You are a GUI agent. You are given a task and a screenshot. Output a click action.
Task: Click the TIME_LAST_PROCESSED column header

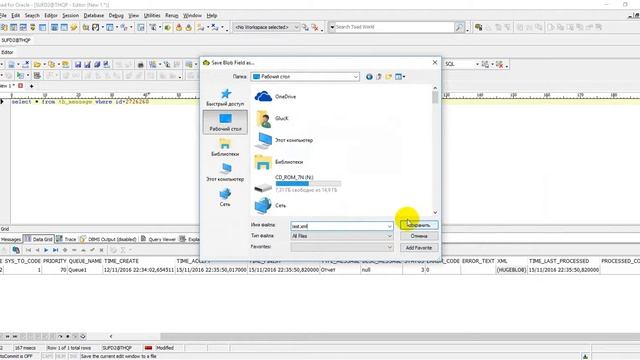tap(559, 261)
